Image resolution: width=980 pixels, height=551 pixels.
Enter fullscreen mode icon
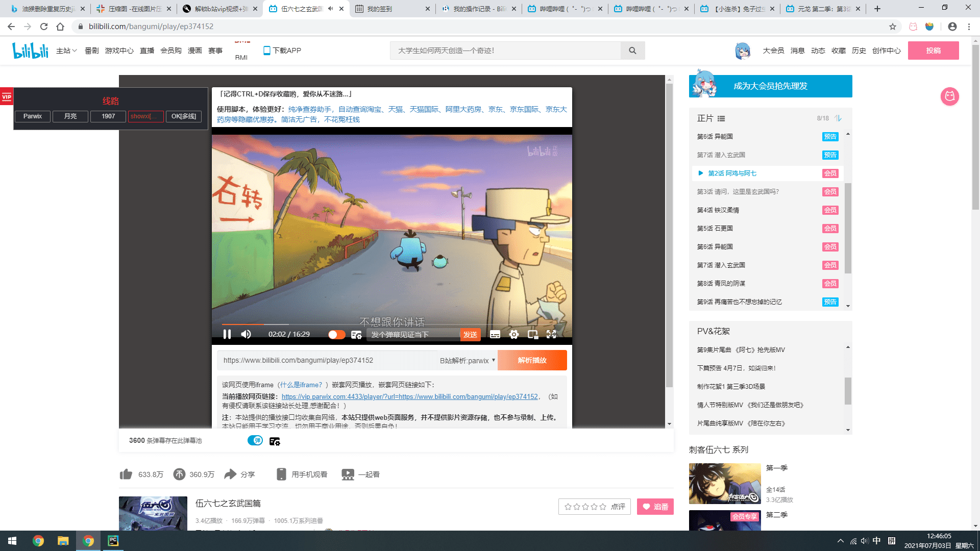[x=551, y=335]
